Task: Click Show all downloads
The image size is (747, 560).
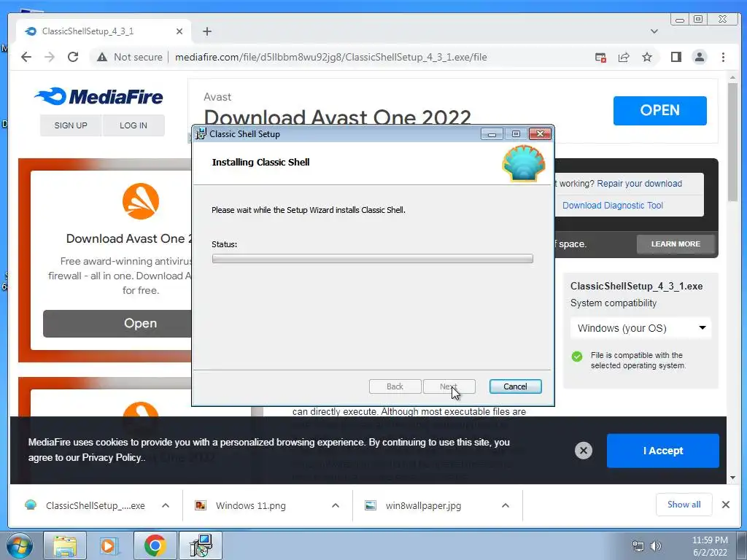Action: [x=684, y=505]
